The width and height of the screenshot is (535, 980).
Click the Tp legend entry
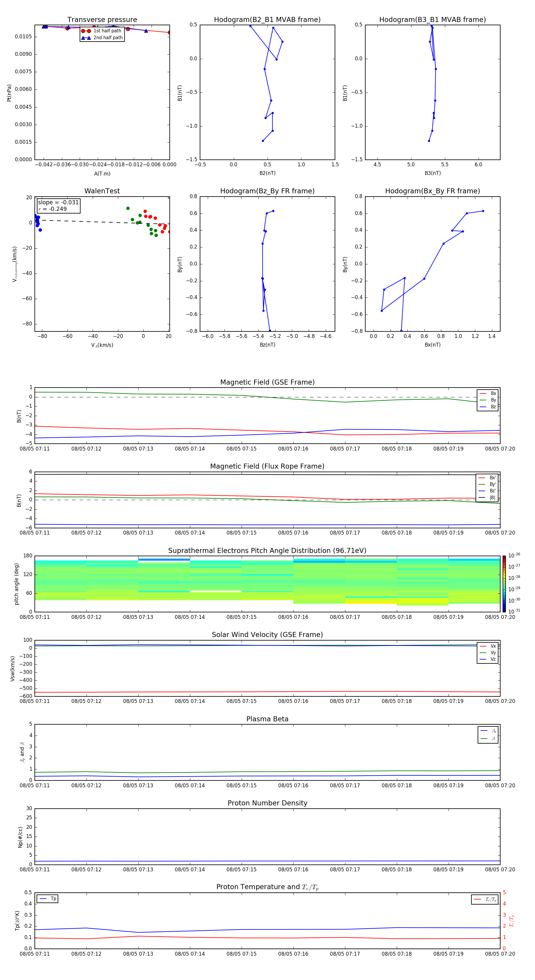(48, 899)
